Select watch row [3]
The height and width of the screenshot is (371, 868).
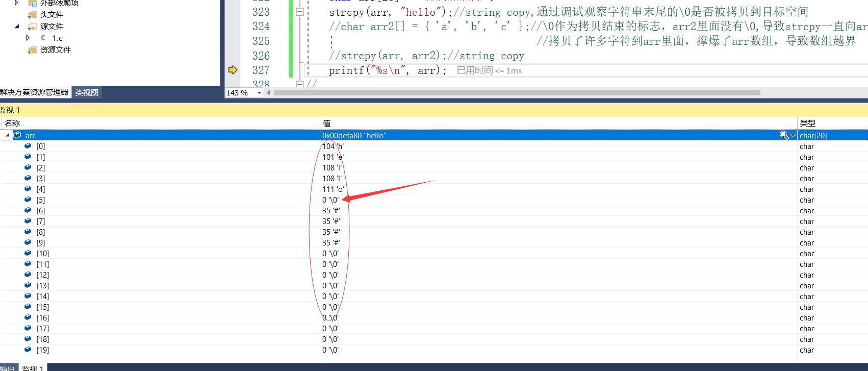pyautogui.click(x=434, y=178)
